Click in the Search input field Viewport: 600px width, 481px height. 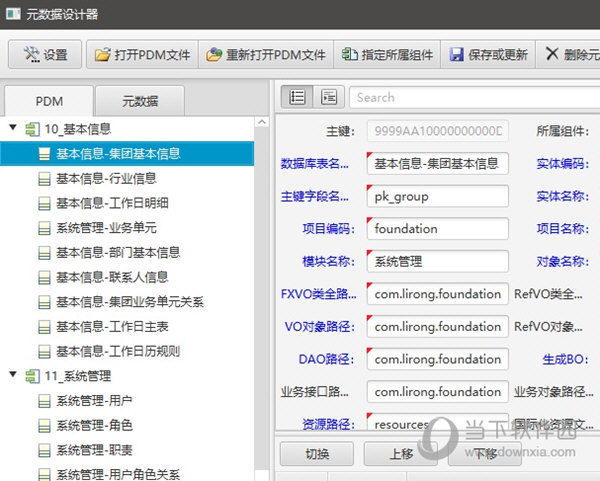(470, 97)
